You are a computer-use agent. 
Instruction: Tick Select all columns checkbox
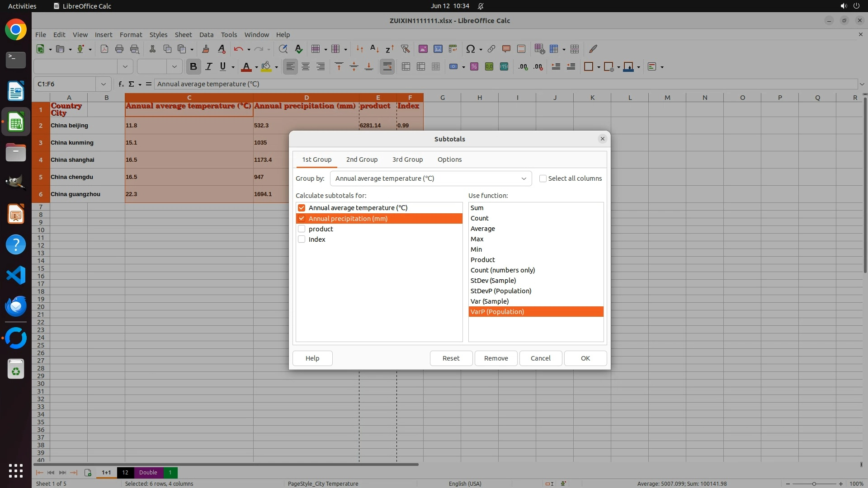point(543,178)
